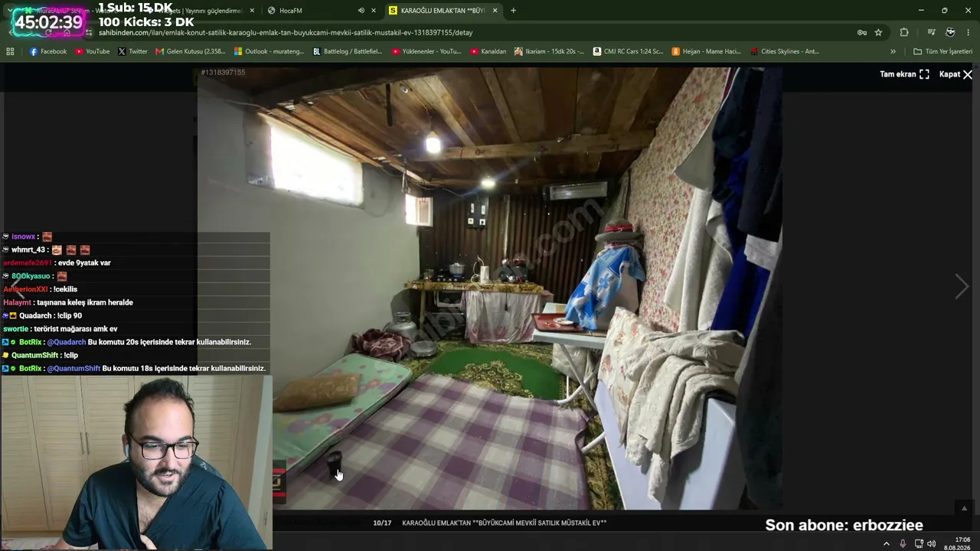The width and height of the screenshot is (980, 551).
Task: Click the Son abone: erbozziee text
Action: point(844,525)
